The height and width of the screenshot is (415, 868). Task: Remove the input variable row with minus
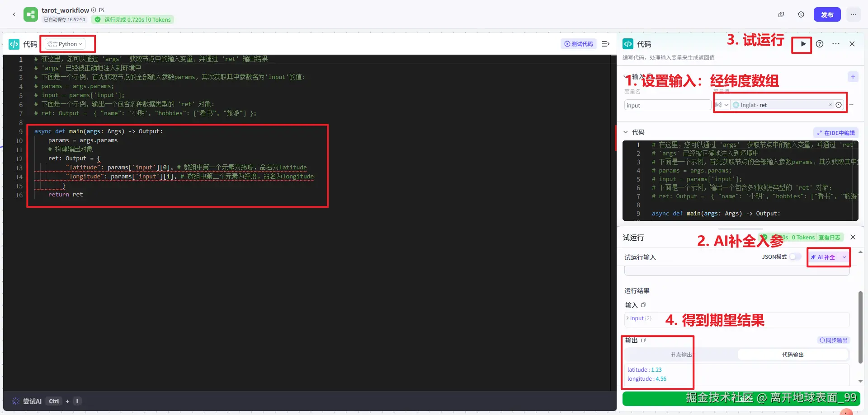pyautogui.click(x=851, y=105)
